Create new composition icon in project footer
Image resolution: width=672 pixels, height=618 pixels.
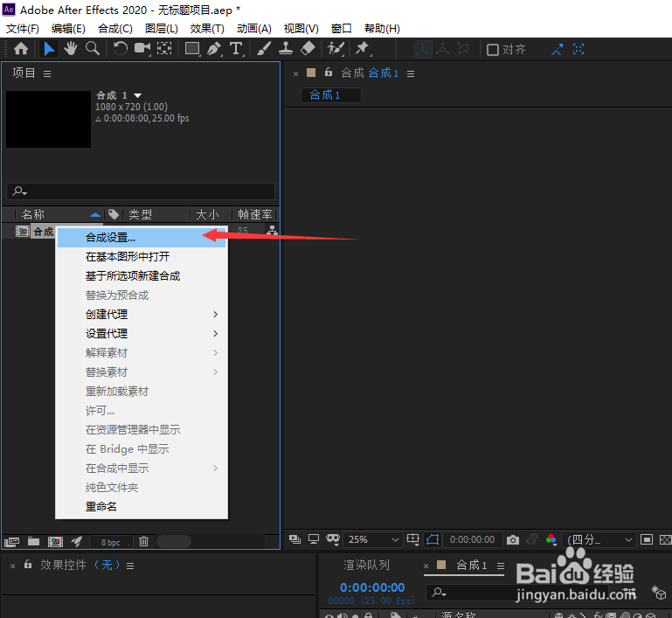[55, 542]
